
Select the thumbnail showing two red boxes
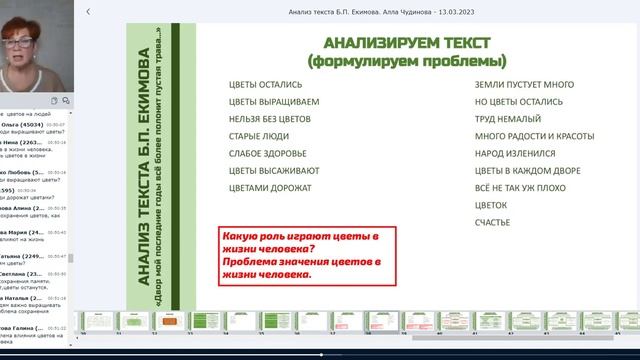click(419, 322)
